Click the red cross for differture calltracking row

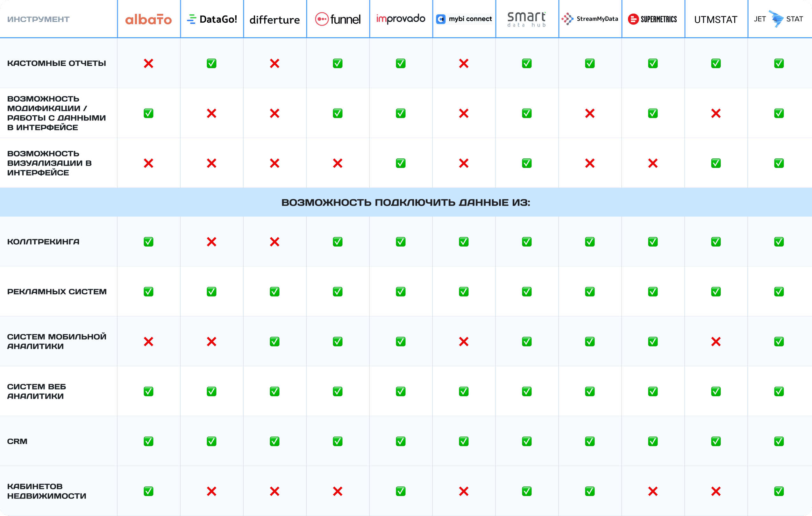[x=274, y=242]
